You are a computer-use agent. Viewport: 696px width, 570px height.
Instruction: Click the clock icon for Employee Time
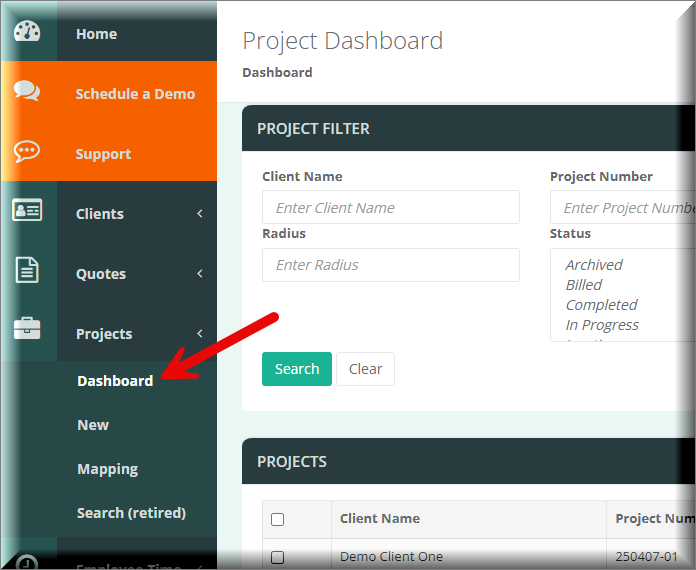27,563
